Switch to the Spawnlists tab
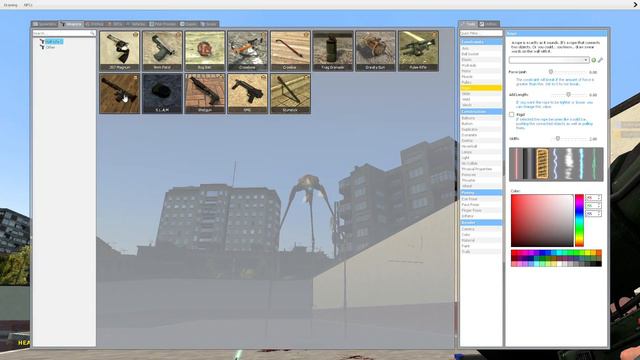640x360 pixels. click(45, 24)
